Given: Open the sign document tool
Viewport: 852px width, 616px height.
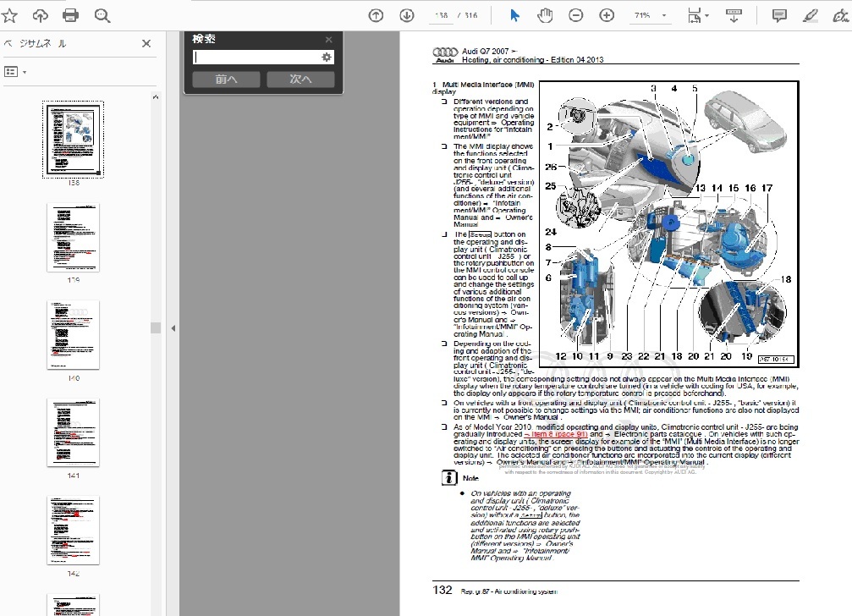Looking at the screenshot, I should (841, 15).
